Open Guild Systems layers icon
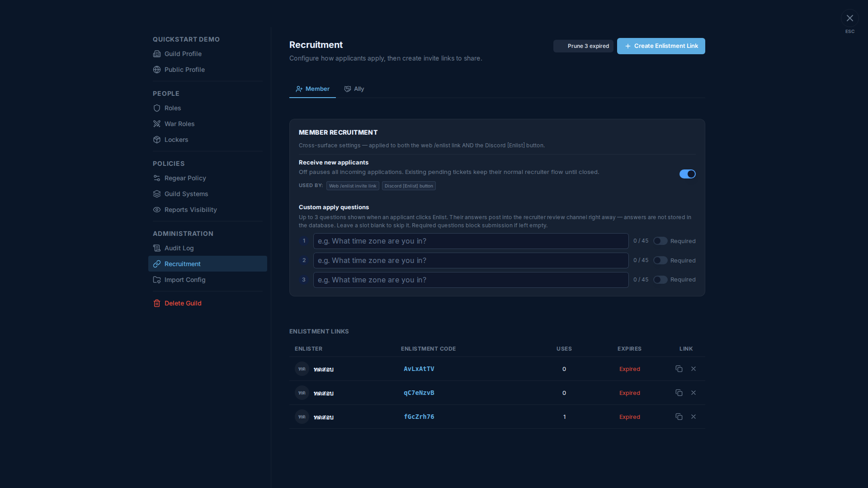This screenshot has width=868, height=488. pyautogui.click(x=157, y=194)
